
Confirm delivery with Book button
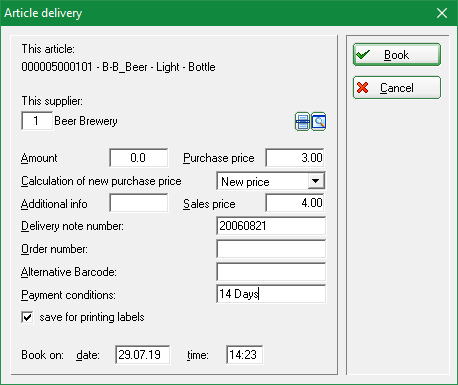click(397, 55)
